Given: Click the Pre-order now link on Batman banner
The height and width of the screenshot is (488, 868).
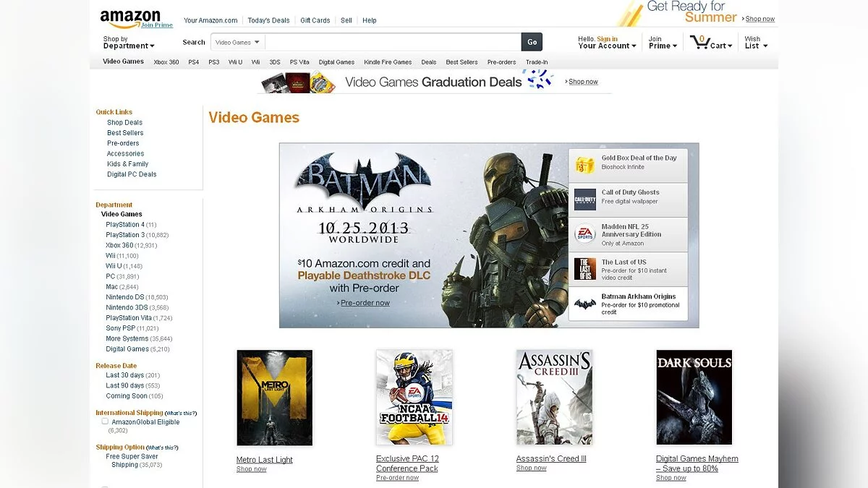Looking at the screenshot, I should pos(365,303).
